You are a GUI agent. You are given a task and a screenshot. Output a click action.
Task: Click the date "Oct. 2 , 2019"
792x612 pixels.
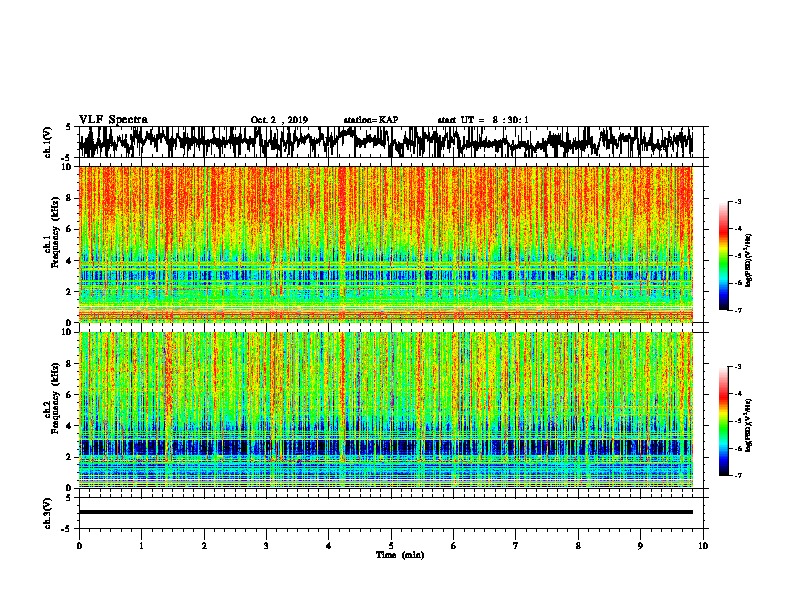pos(279,120)
